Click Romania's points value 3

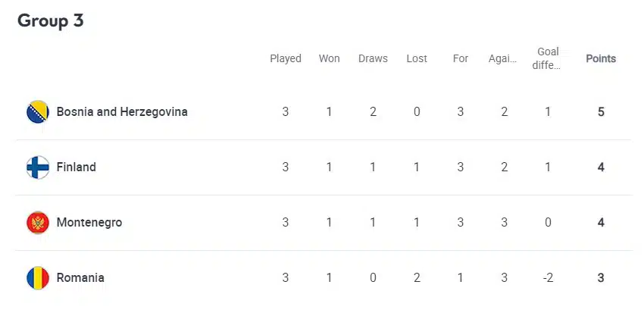tap(601, 278)
